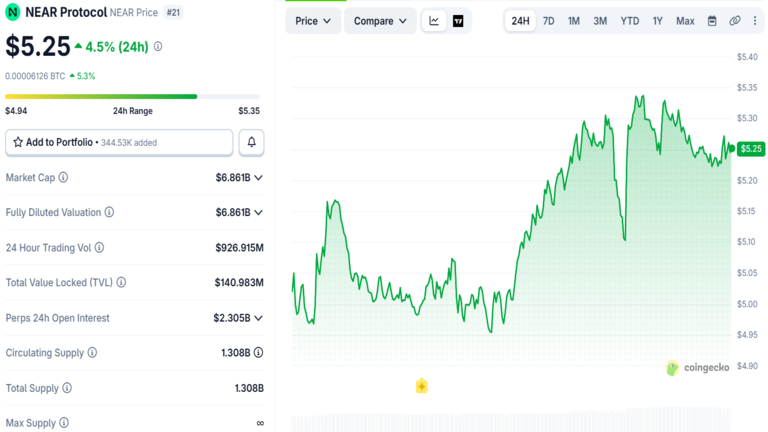Click the 24h Range progress bar
The width and height of the screenshot is (768, 432).
coord(132,96)
